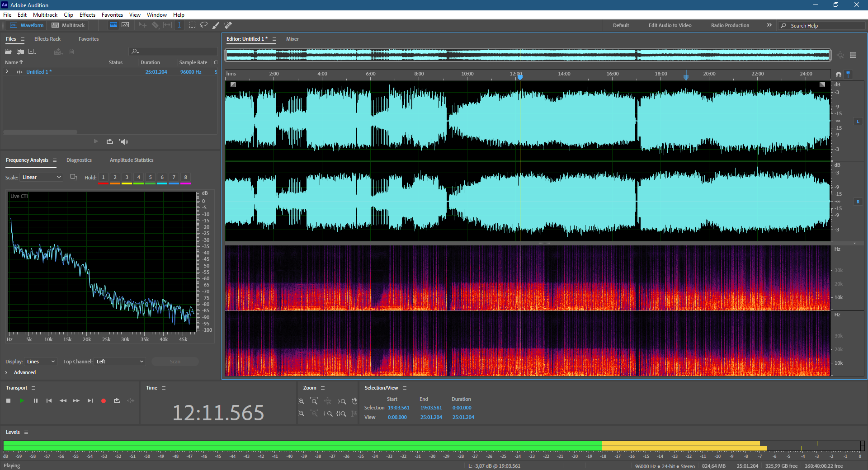Toggle the right channel R enable button
The image size is (868, 470).
click(858, 202)
